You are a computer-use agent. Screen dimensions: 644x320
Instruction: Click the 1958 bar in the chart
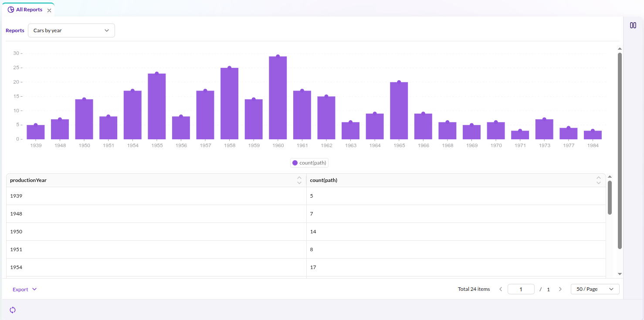tap(229, 104)
